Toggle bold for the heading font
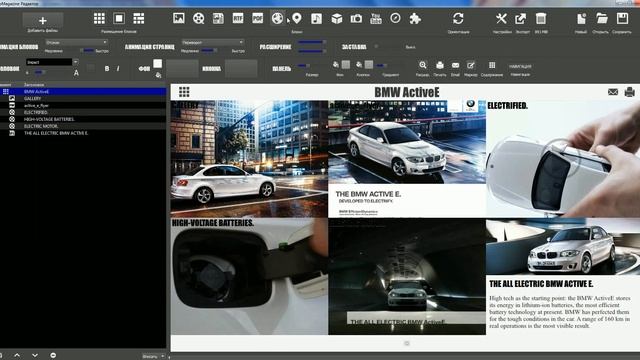640x360 pixels. click(107, 69)
